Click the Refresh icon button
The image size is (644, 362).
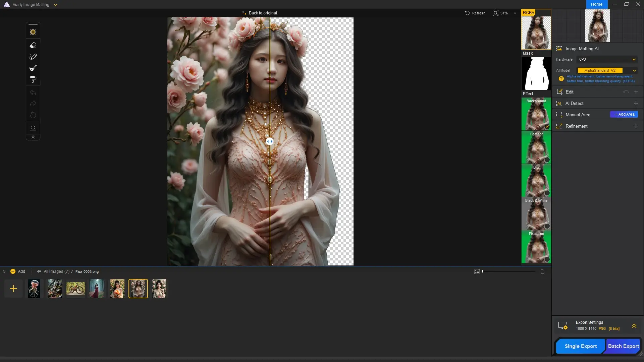(x=467, y=13)
